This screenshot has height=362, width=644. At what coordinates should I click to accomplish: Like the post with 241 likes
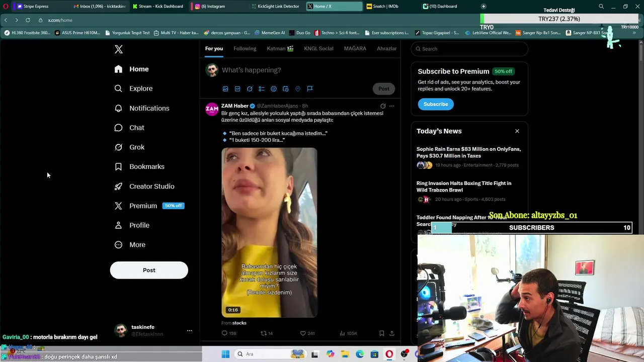(x=307, y=333)
